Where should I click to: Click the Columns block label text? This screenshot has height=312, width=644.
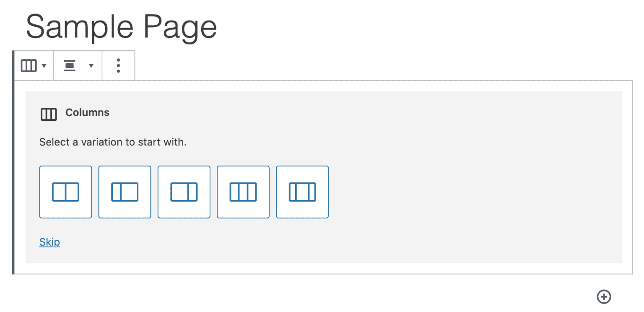(x=87, y=112)
